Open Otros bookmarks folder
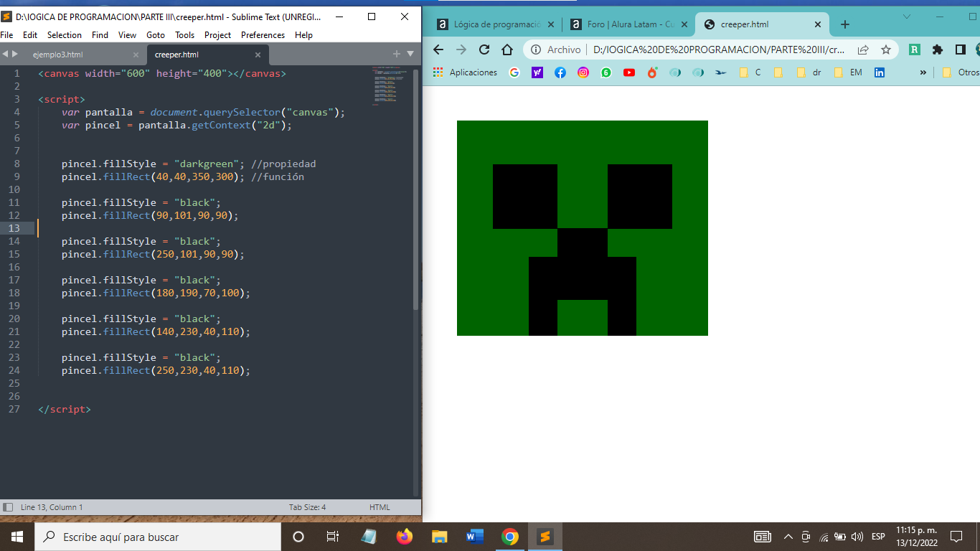The width and height of the screenshot is (980, 551). [x=960, y=72]
